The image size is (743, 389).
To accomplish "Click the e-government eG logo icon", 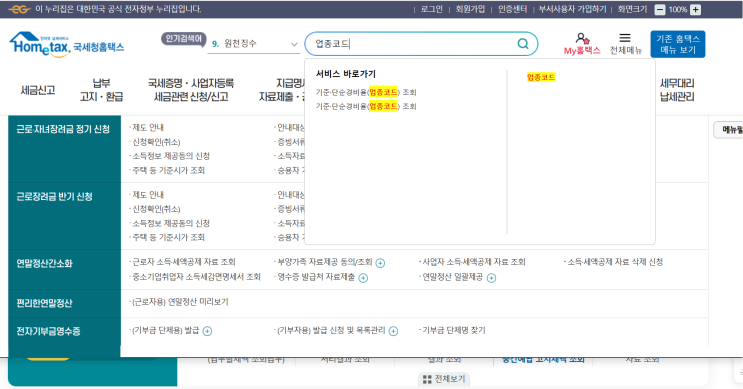I will tap(19, 9).
